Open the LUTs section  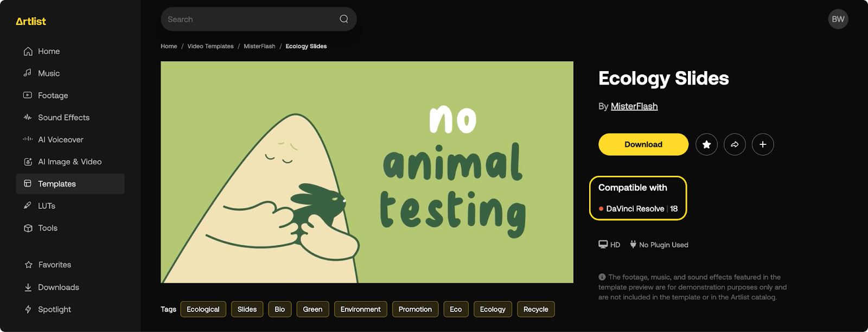point(46,206)
